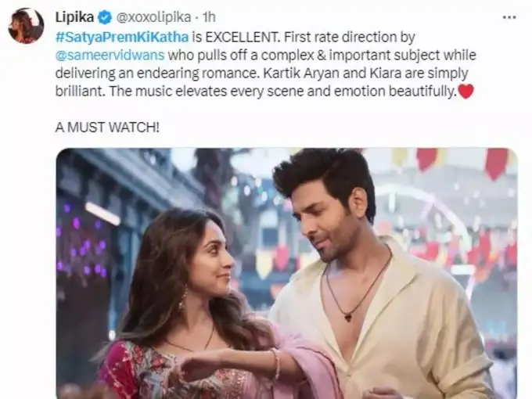Visit the @sameervidwans mention

(110, 55)
